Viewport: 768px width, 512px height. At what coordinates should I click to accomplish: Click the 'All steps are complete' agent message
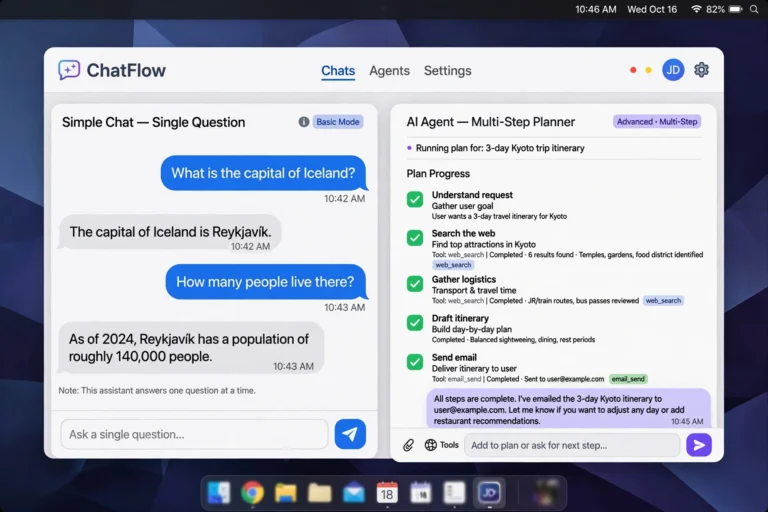click(569, 409)
